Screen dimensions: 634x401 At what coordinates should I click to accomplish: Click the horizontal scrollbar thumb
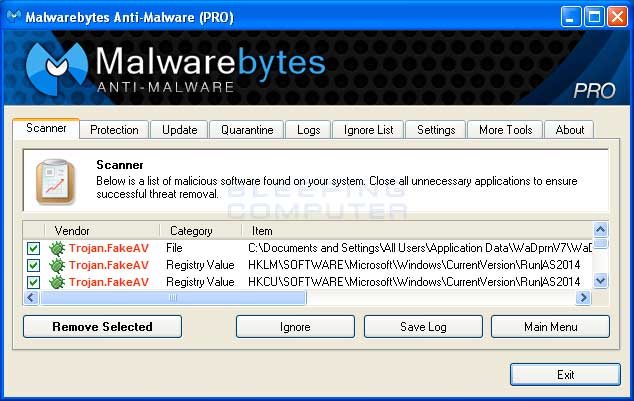173,298
